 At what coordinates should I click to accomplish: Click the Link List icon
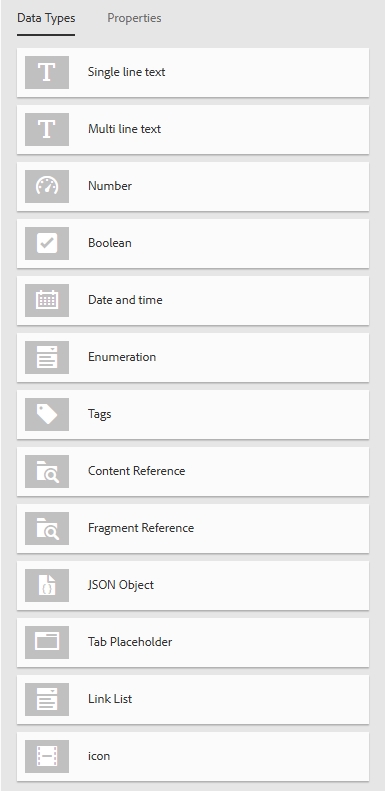coord(47,699)
